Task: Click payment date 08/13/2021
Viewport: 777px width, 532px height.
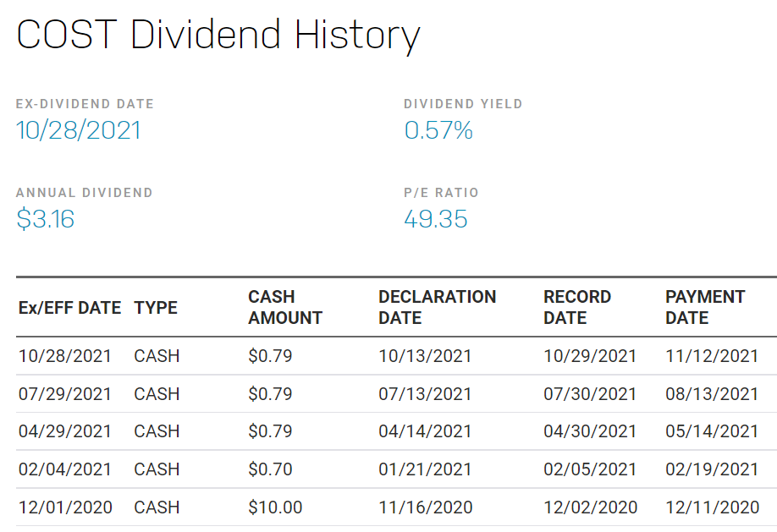Action: click(712, 394)
